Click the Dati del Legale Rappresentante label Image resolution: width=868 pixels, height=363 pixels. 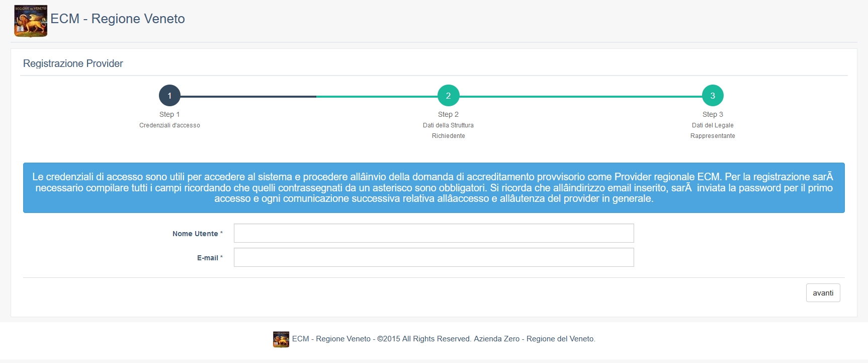click(x=713, y=130)
